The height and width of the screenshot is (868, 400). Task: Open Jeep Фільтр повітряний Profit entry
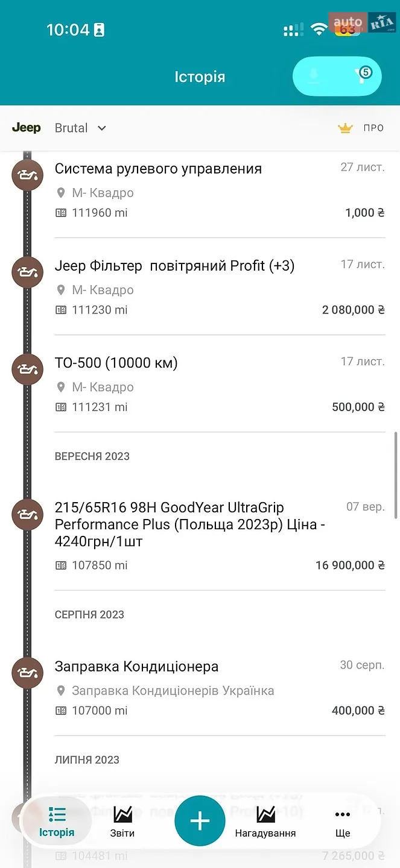click(x=220, y=287)
